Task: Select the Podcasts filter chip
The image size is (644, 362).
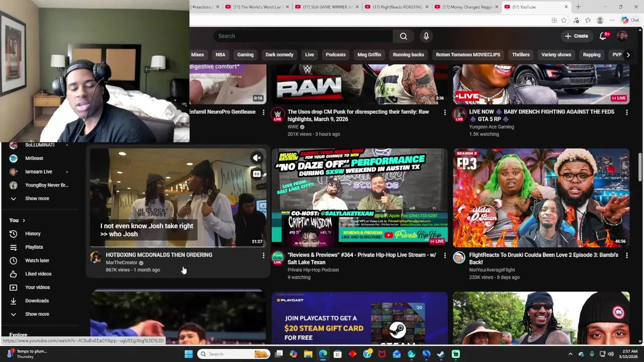Action: click(336, 55)
